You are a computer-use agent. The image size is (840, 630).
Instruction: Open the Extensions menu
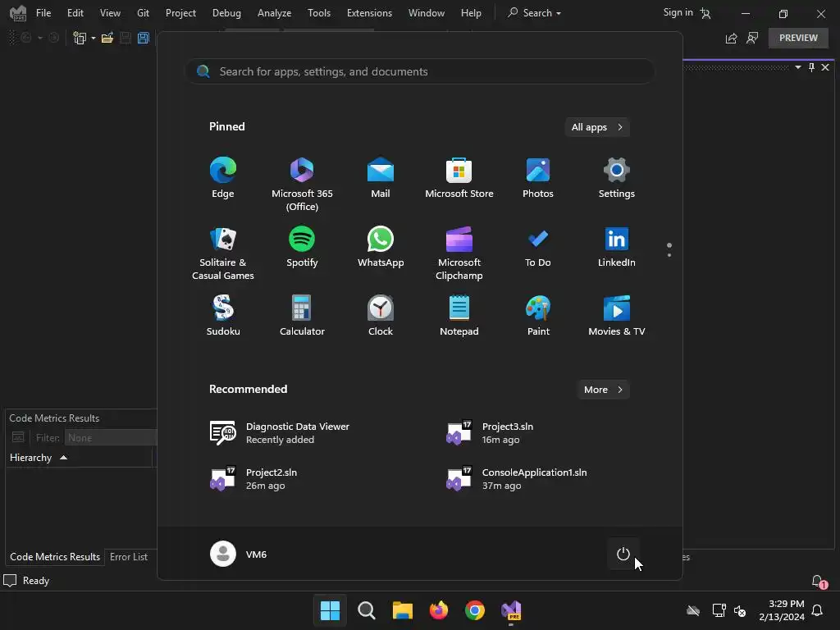click(x=369, y=13)
